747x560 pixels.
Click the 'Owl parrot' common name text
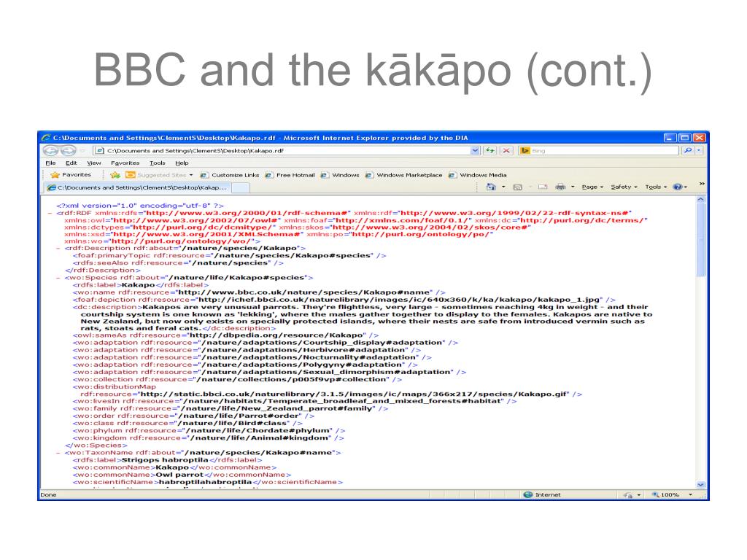(179, 475)
